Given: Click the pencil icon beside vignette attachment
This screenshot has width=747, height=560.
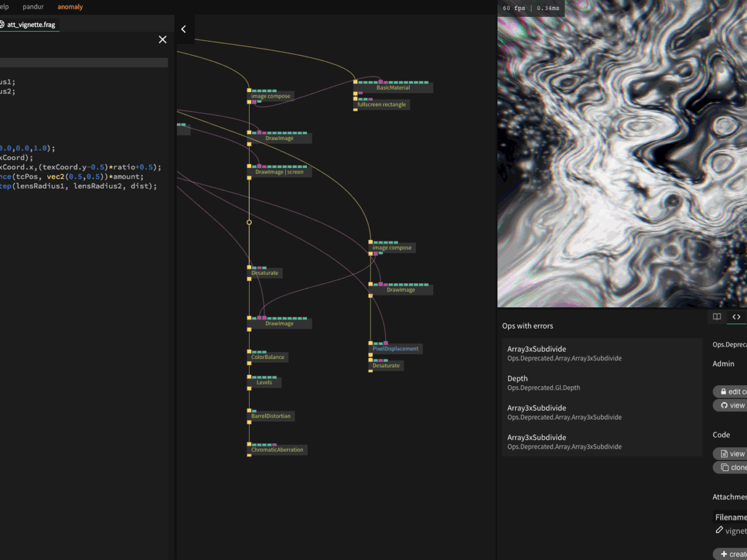Looking at the screenshot, I should pos(720,531).
